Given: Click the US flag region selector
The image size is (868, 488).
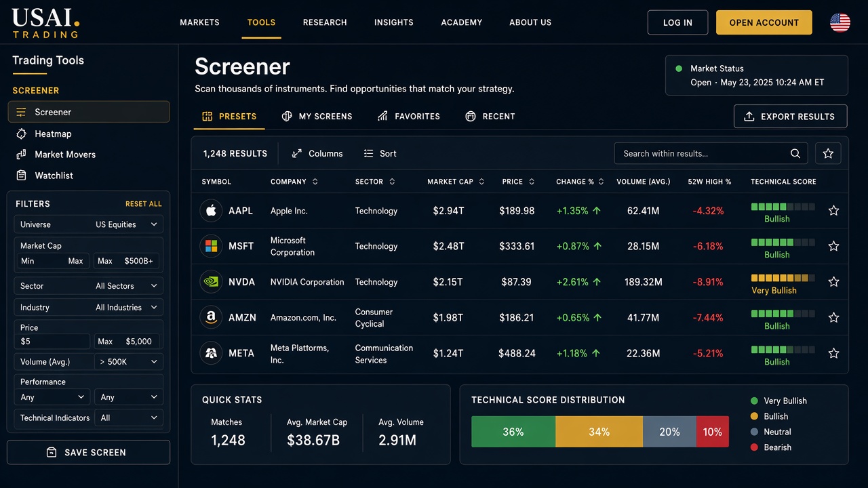Looking at the screenshot, I should tap(840, 22).
